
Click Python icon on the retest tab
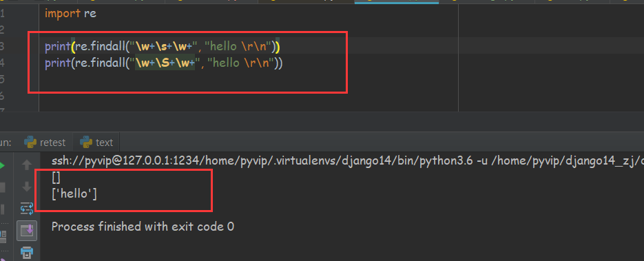click(x=30, y=143)
